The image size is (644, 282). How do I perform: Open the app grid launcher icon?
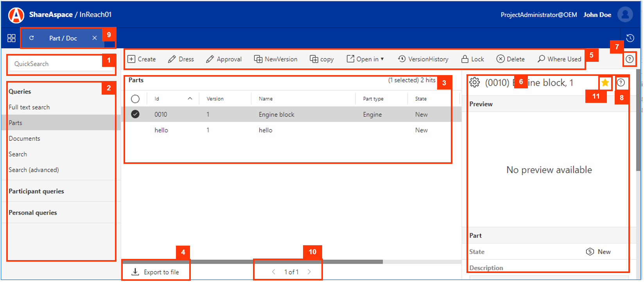tap(11, 38)
